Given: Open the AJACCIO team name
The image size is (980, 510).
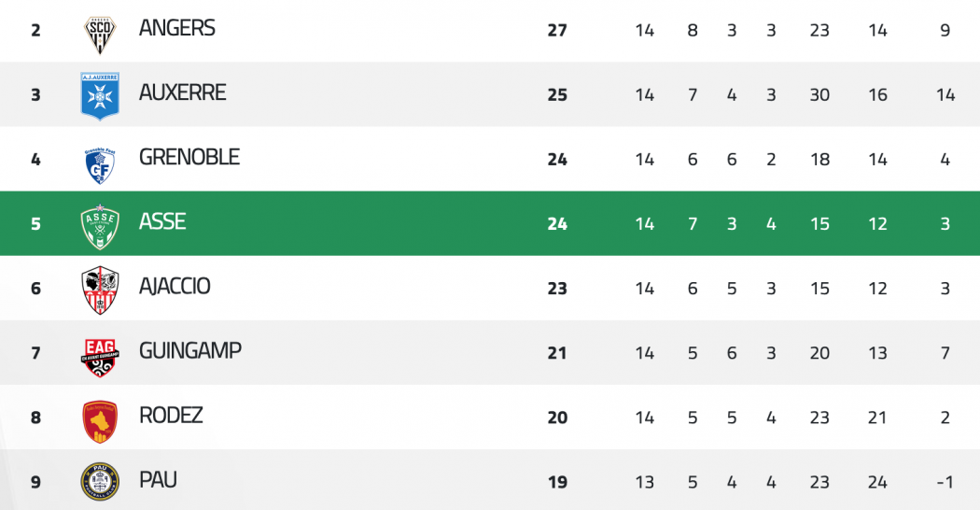Looking at the screenshot, I should (175, 286).
